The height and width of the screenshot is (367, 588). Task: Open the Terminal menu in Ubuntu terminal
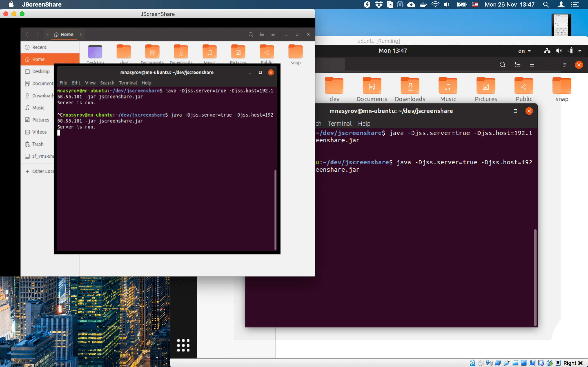click(340, 124)
